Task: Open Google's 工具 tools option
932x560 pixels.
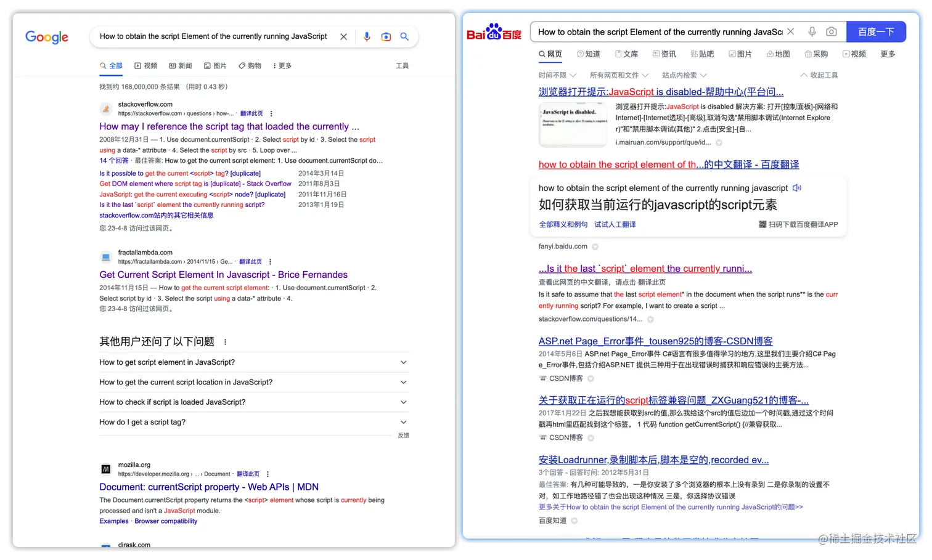Action: [x=402, y=66]
